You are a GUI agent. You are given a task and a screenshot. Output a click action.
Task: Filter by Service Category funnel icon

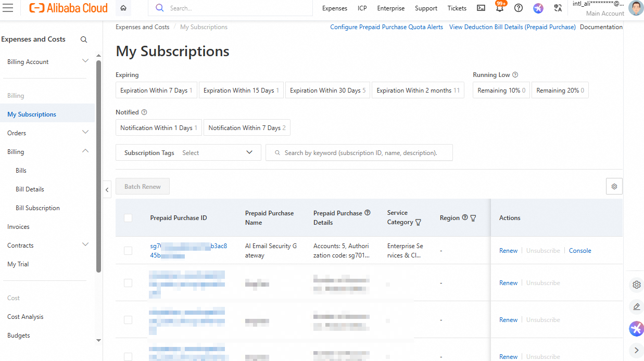[x=418, y=222]
